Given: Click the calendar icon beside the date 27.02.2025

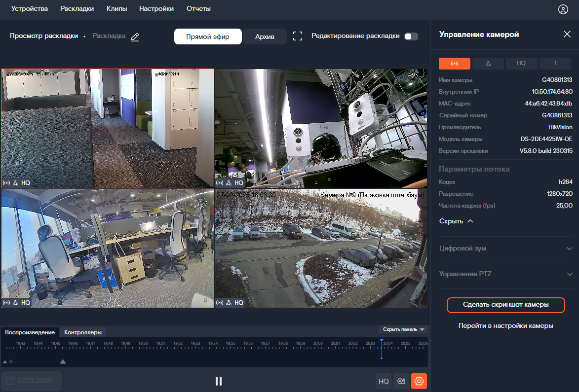Looking at the screenshot, I should 10,381.
